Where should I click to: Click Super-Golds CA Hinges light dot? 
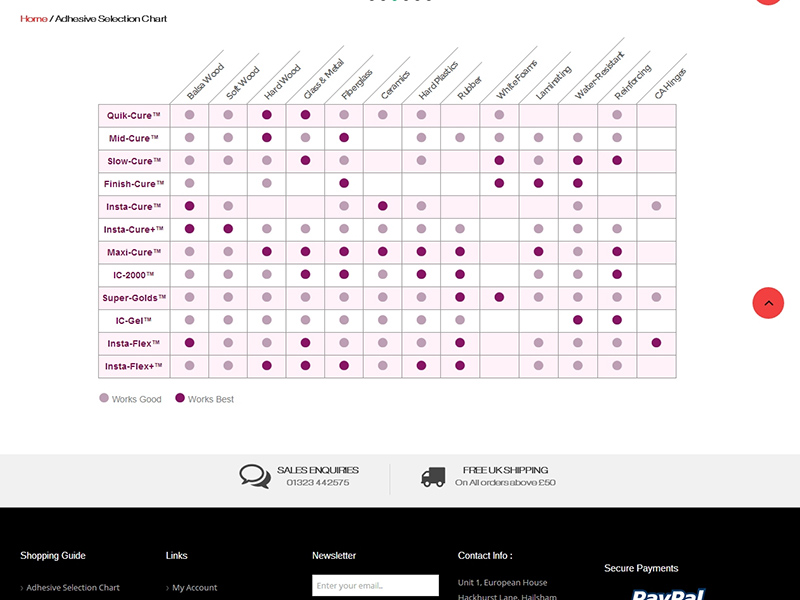coord(656,297)
